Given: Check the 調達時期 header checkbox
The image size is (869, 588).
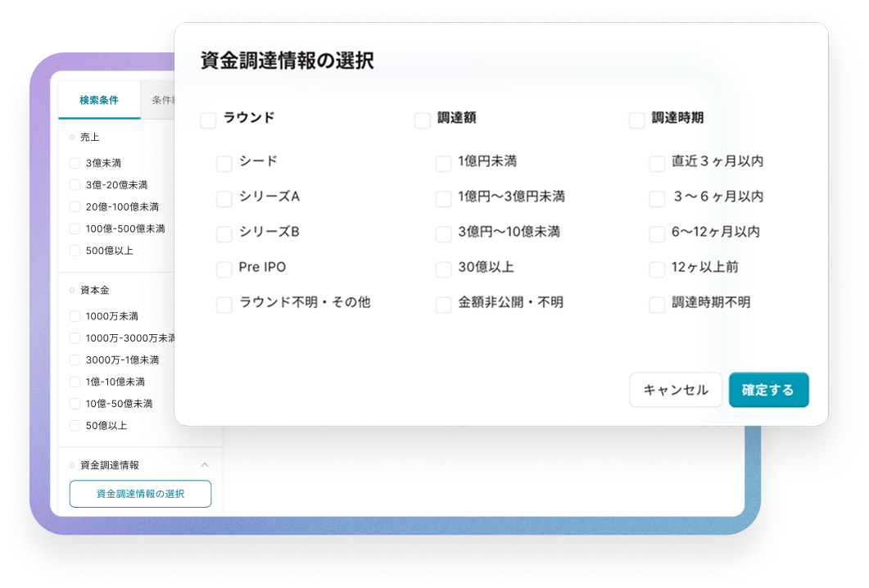Looking at the screenshot, I should (637, 120).
